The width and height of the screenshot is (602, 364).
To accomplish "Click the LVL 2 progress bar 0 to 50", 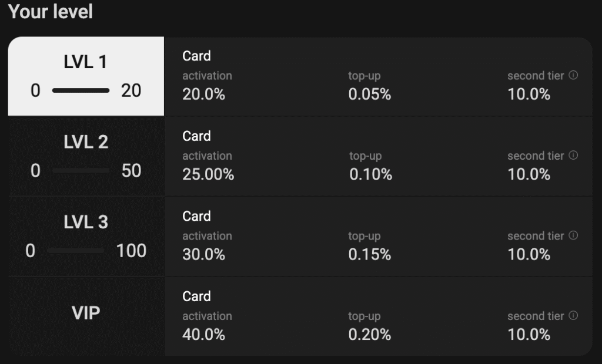I will [x=81, y=171].
